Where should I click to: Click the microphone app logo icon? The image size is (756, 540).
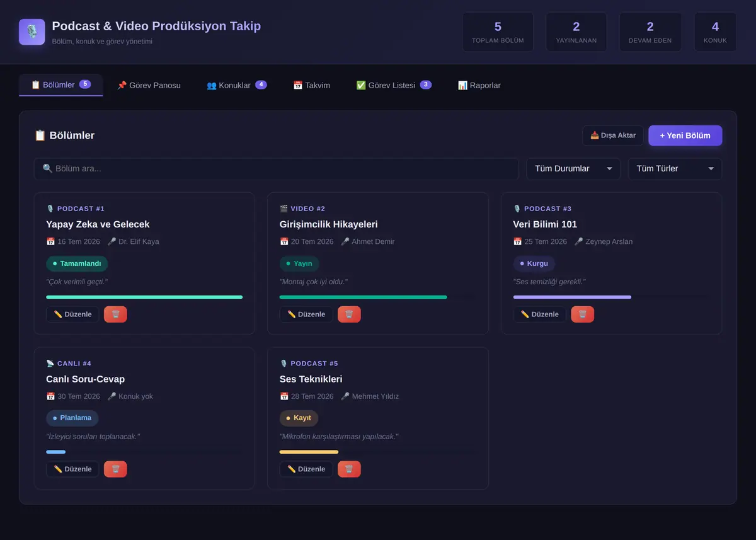coord(31,32)
